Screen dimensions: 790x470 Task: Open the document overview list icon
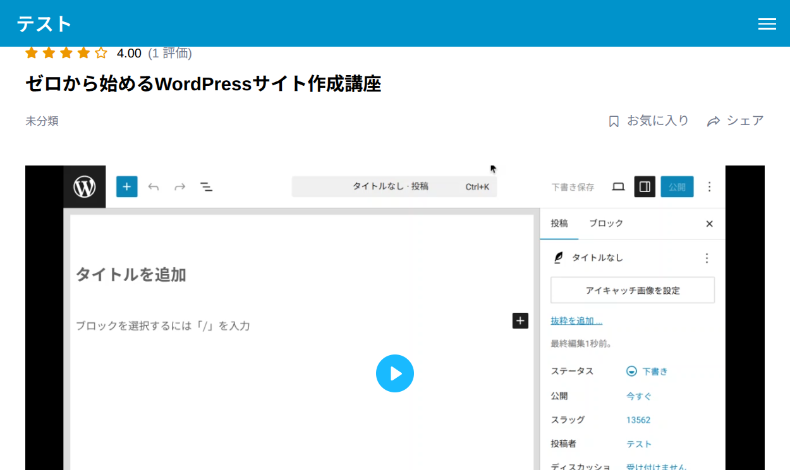pyautogui.click(x=206, y=187)
